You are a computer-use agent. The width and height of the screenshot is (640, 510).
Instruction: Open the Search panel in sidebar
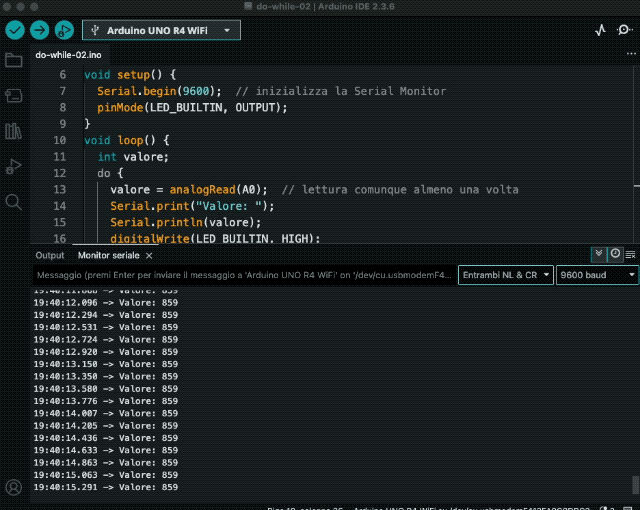click(13, 201)
